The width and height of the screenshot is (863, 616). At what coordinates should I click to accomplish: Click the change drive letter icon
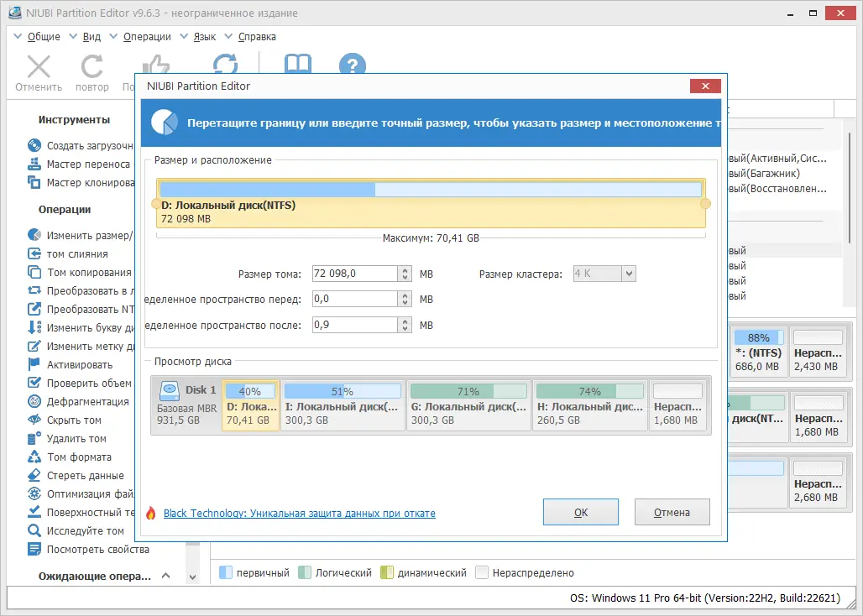[x=34, y=328]
